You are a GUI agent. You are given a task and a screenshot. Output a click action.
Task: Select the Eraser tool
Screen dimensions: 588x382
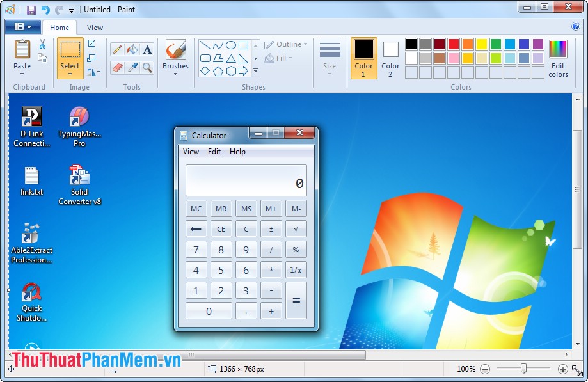pos(117,67)
